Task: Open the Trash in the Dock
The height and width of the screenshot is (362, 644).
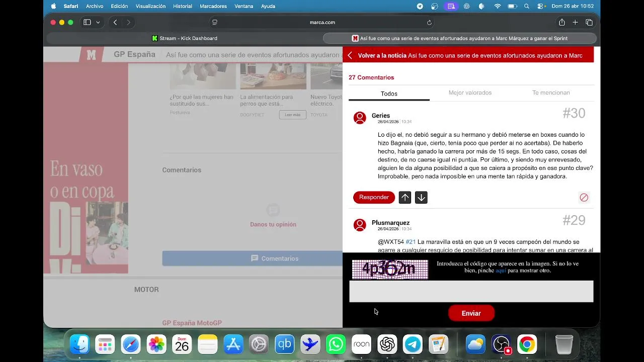Action: pos(564,344)
